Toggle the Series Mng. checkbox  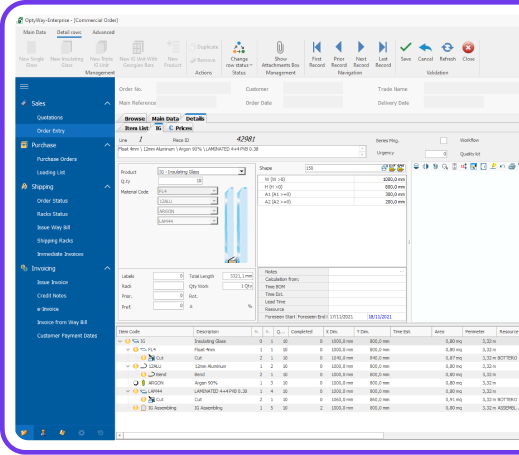point(443,140)
